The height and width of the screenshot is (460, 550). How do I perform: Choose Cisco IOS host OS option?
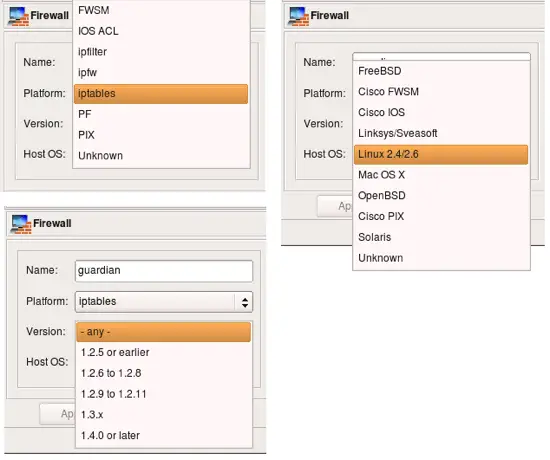(441, 113)
